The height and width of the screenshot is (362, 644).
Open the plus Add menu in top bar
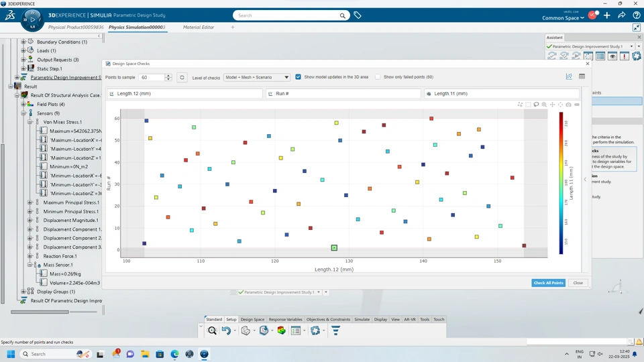pyautogui.click(x=607, y=15)
